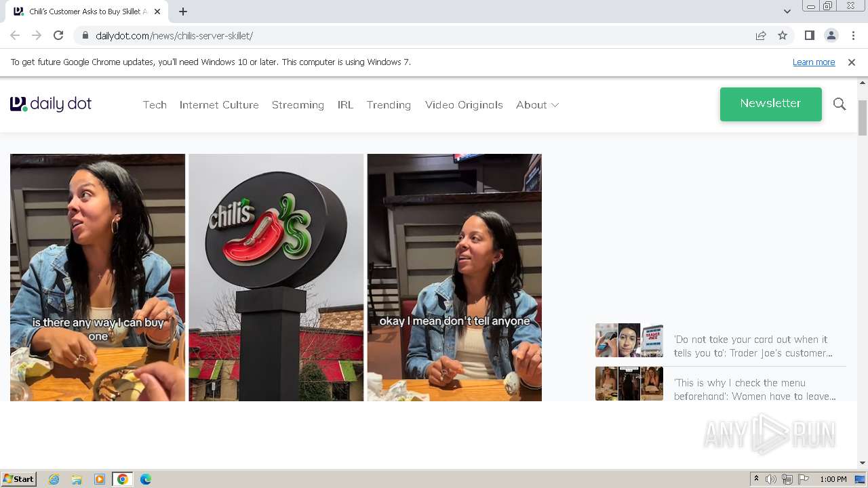View site info via padlock icon
The image size is (868, 488).
85,36
